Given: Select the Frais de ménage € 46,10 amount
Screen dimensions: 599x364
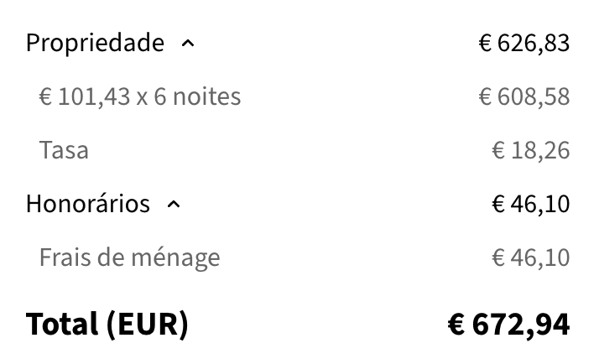Looking at the screenshot, I should point(530,257).
